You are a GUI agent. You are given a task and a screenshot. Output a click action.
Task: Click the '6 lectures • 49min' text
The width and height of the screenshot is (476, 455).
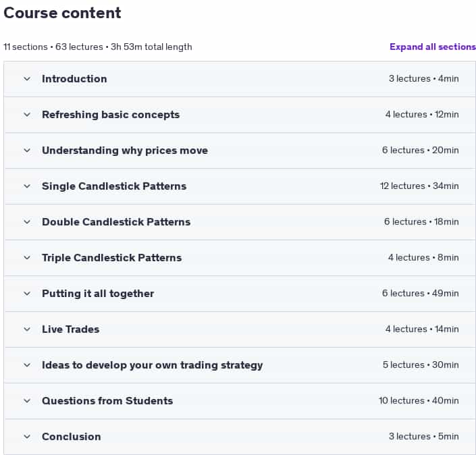421,293
